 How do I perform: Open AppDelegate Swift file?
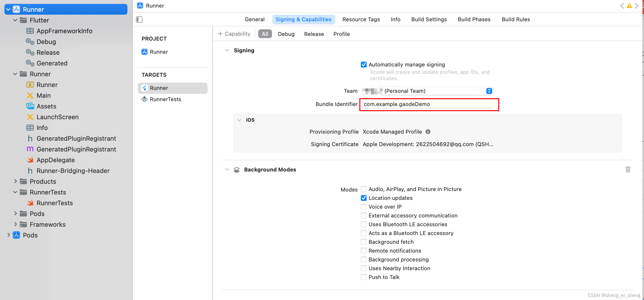coord(55,160)
